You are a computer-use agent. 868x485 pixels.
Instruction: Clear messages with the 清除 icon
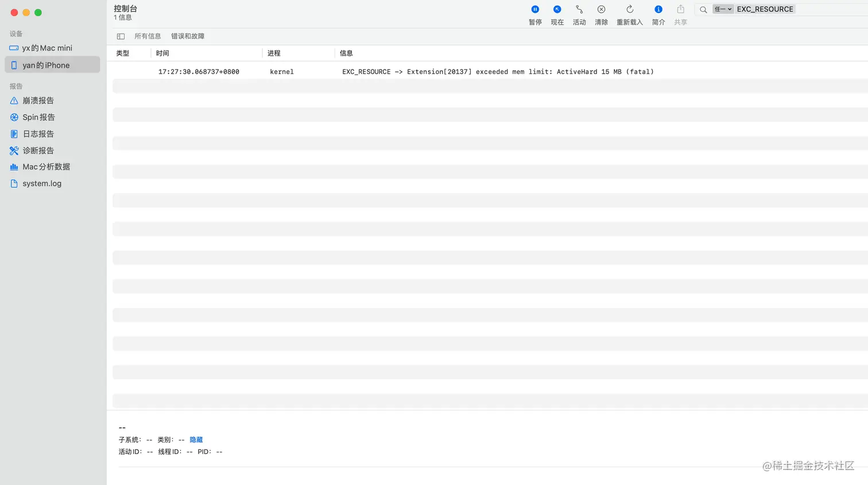tap(601, 9)
